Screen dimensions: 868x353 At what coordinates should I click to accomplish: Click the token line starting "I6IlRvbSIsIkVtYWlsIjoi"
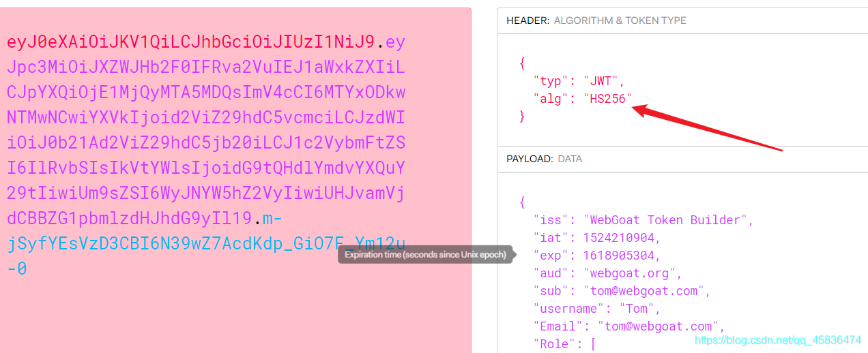click(206, 168)
